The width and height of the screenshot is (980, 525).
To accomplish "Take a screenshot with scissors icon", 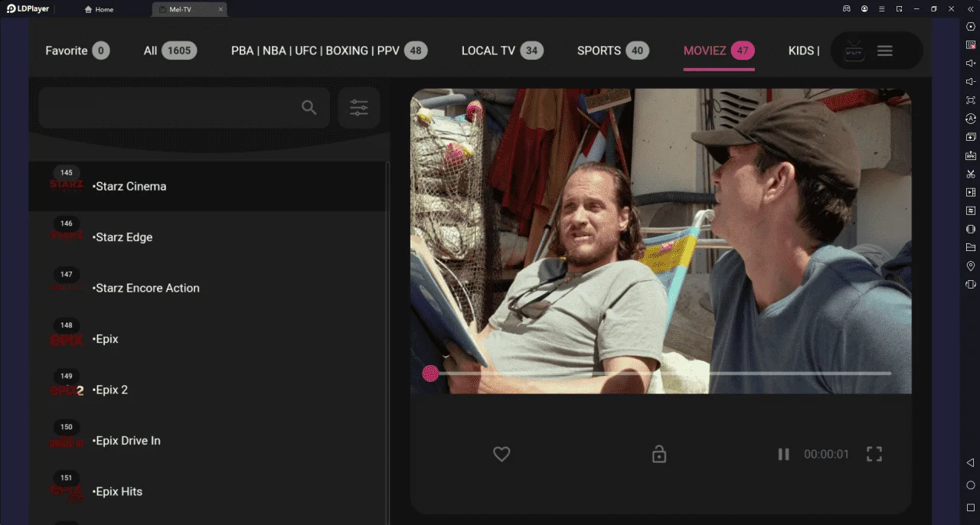I will coord(971,174).
